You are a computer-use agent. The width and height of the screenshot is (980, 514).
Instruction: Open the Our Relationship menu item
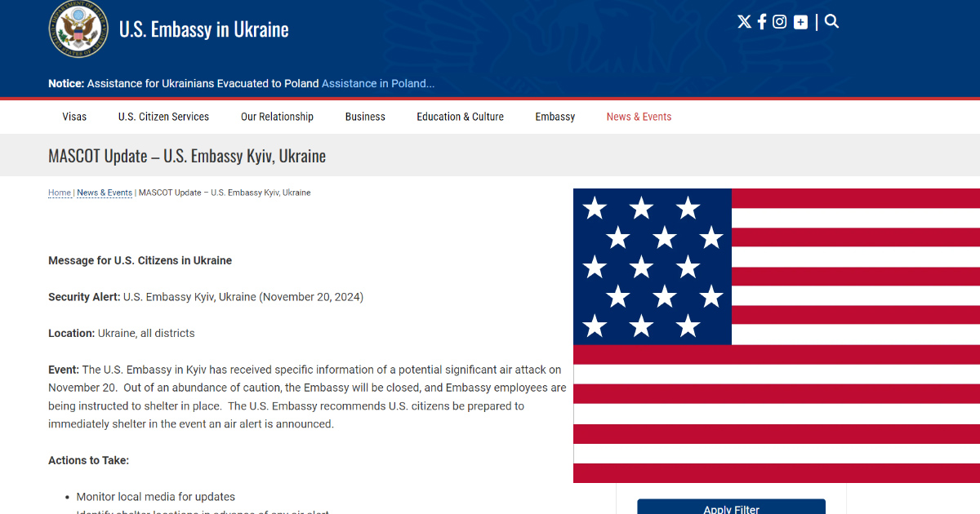(277, 117)
